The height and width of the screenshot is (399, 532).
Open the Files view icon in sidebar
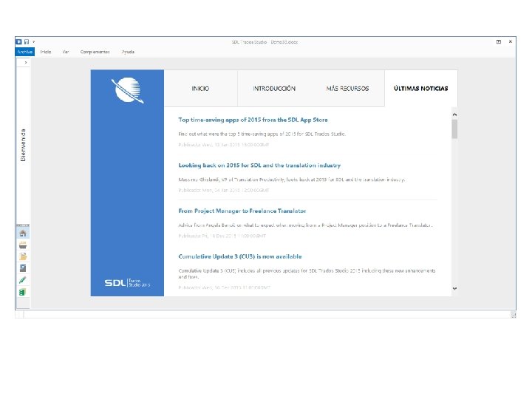[x=23, y=256]
